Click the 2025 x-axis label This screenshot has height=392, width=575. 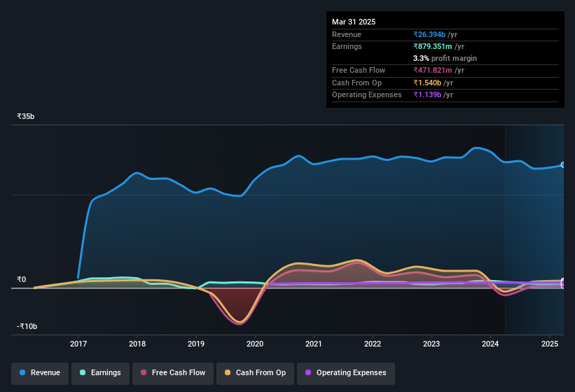(x=550, y=344)
